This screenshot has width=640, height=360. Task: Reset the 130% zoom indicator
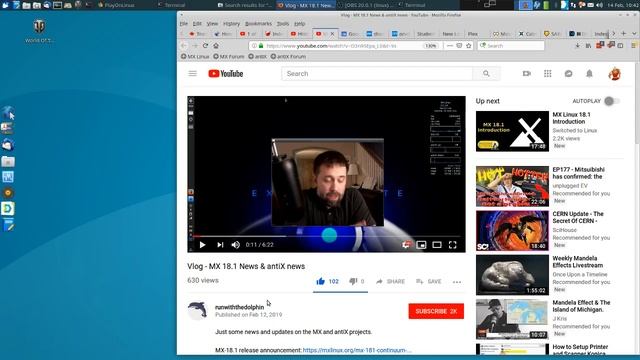pos(431,46)
